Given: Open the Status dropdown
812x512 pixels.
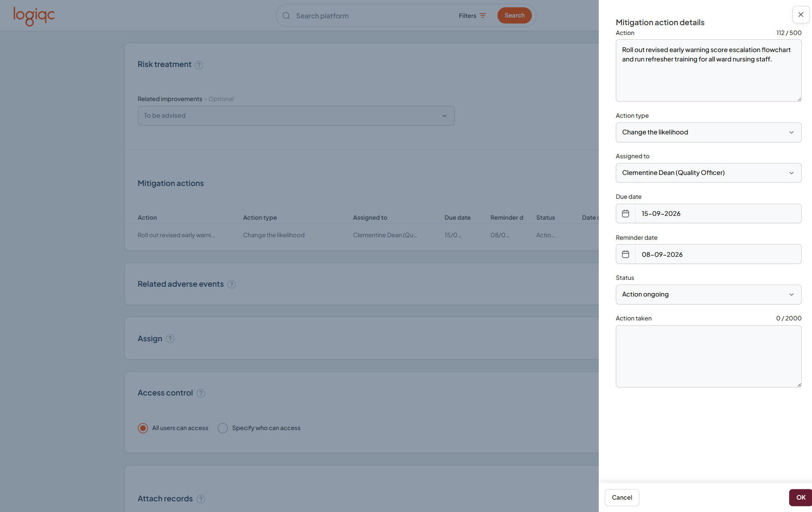Looking at the screenshot, I should click(708, 294).
